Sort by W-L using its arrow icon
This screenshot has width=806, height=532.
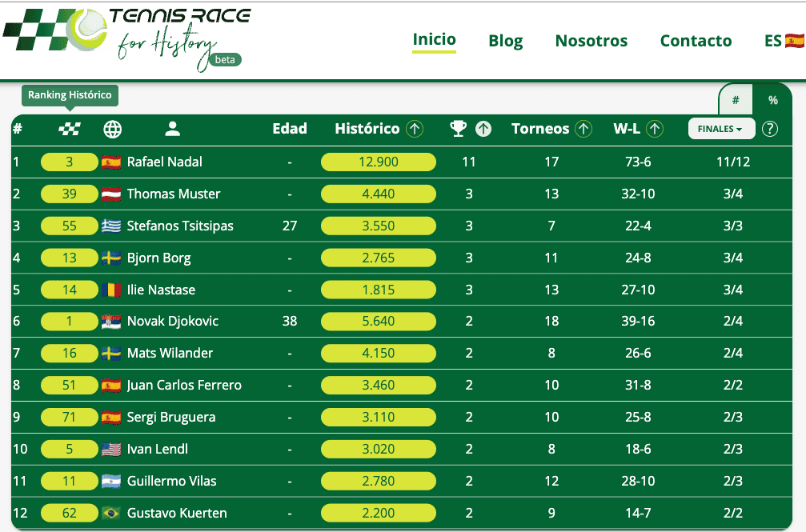click(x=655, y=129)
